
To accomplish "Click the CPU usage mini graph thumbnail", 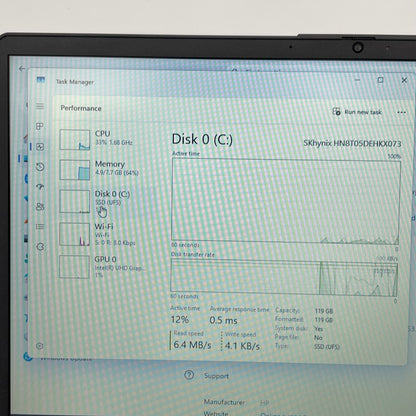I will (75, 140).
